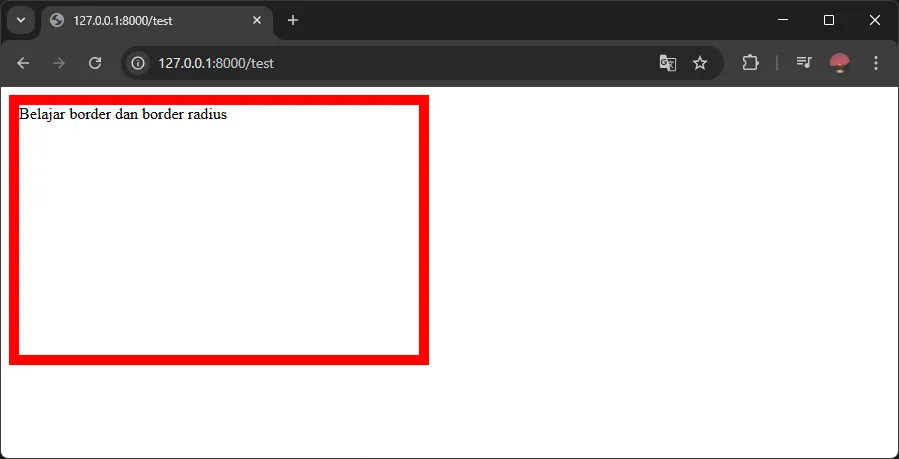Select the 127.0.0.1:8000/test browser tab
The width and height of the screenshot is (899, 459).
pos(157,21)
